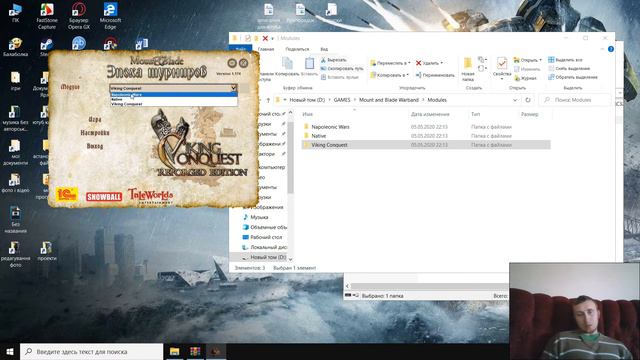Image resolution: width=640 pixels, height=360 pixels.
Task: Pick Viking Conquest in the launcher dropdown list
Action: (173, 104)
